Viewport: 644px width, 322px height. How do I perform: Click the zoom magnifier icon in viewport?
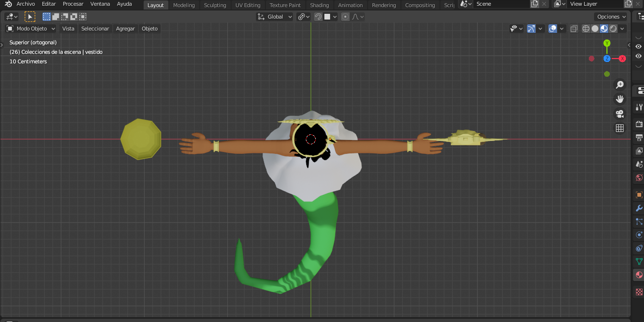click(620, 85)
